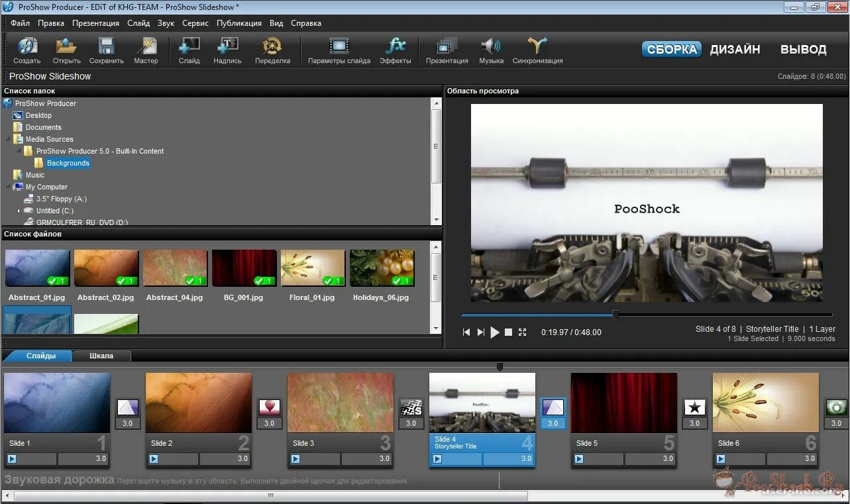The image size is (850, 504).
Task: Collapse the ProShow Producer 5.0 Built-In Content folder
Action: 19,151
